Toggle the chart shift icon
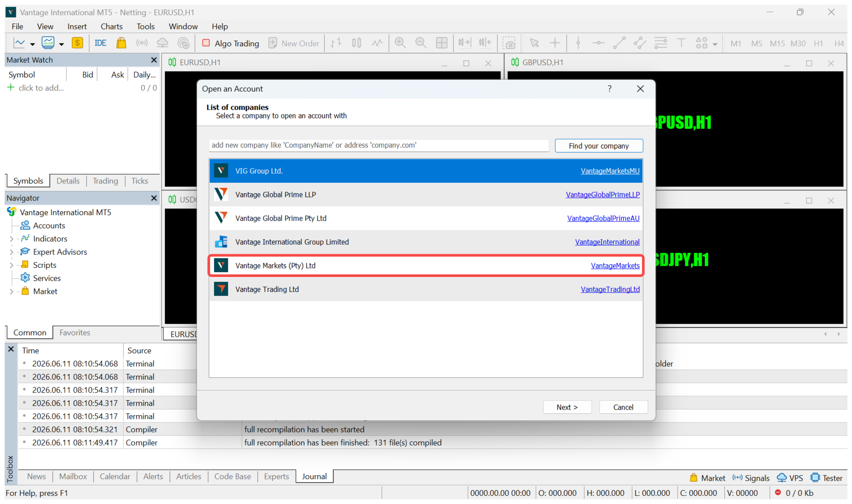The height and width of the screenshot is (504, 852). point(485,43)
